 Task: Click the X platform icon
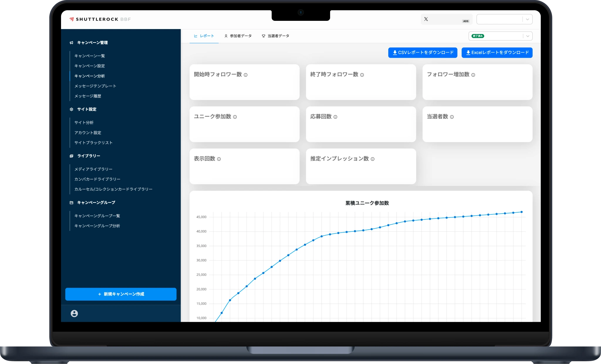coord(426,19)
